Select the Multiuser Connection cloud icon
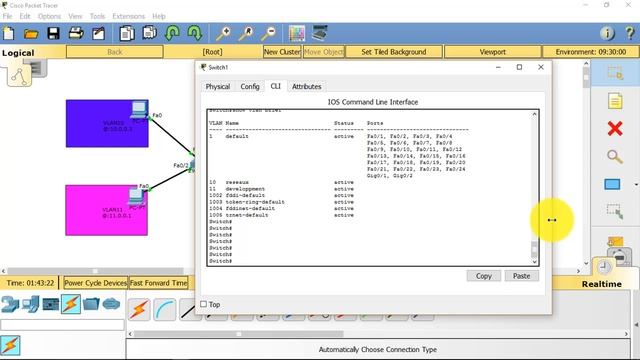 click(111, 304)
